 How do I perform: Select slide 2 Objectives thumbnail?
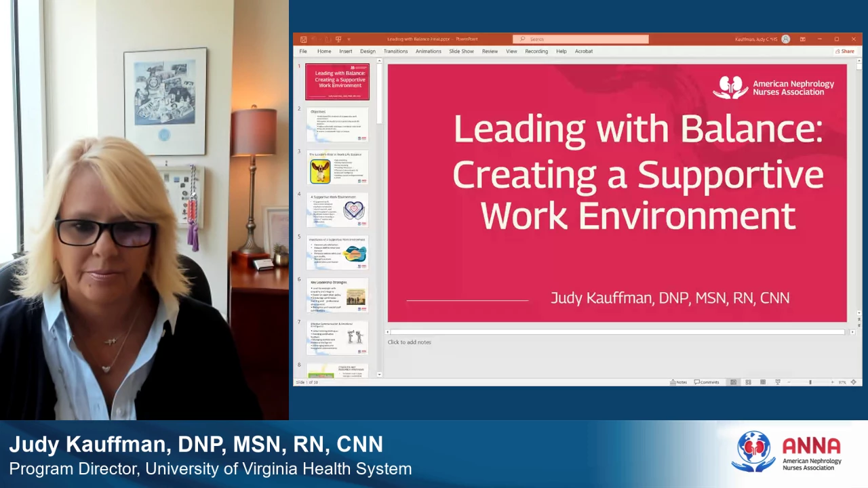tap(337, 125)
